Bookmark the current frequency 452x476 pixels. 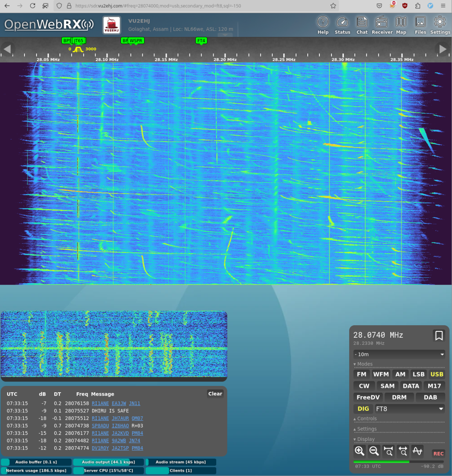tap(439, 335)
